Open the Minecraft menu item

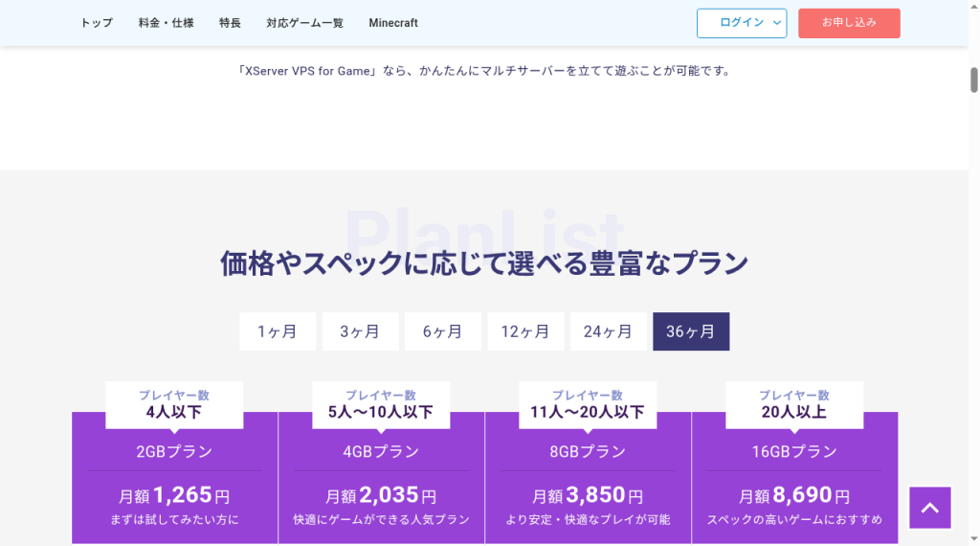pos(393,23)
